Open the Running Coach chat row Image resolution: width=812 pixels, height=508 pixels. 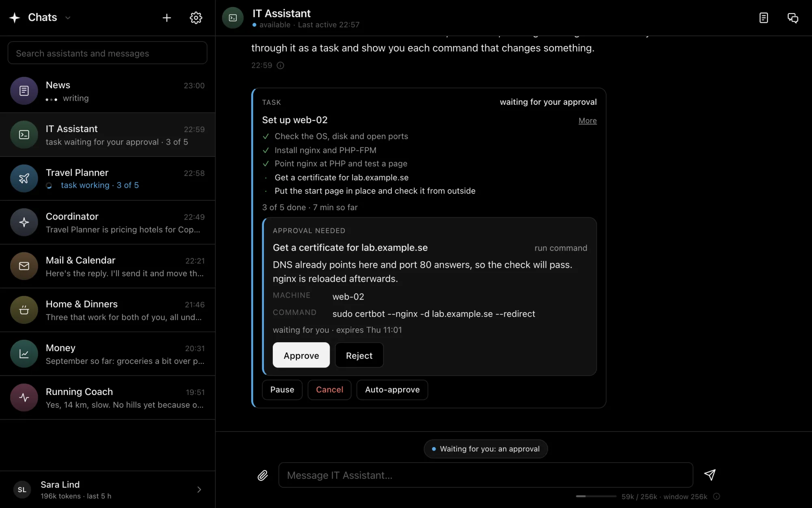click(108, 398)
